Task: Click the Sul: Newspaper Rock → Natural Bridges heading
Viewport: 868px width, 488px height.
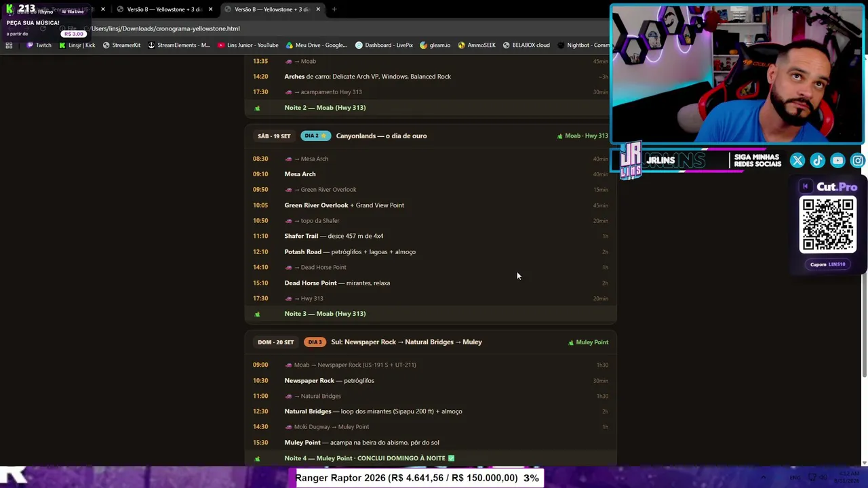Action: coord(406,342)
